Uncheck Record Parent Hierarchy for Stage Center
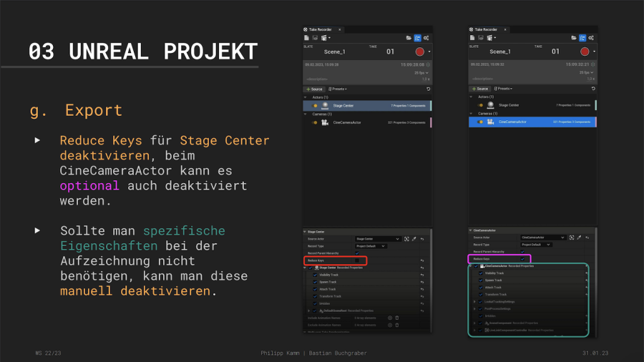Image resolution: width=644 pixels, height=362 pixels. click(357, 253)
